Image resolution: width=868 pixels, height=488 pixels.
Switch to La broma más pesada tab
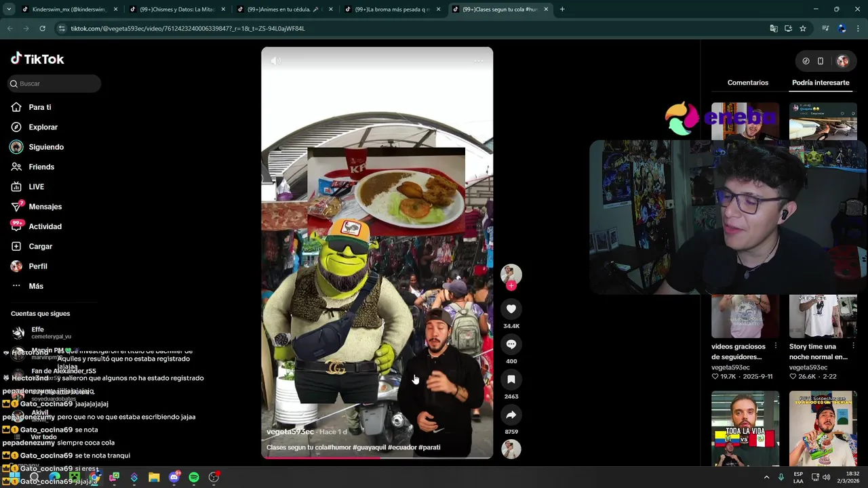391,9
